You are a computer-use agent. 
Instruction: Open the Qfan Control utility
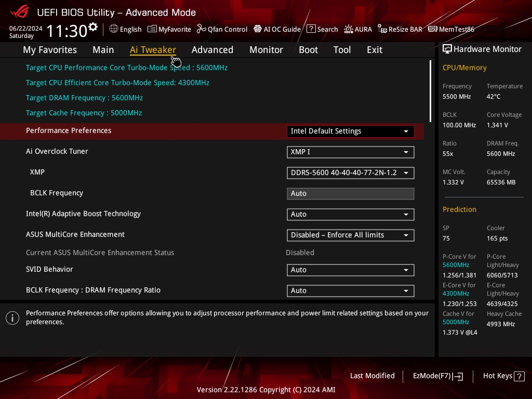point(222,29)
